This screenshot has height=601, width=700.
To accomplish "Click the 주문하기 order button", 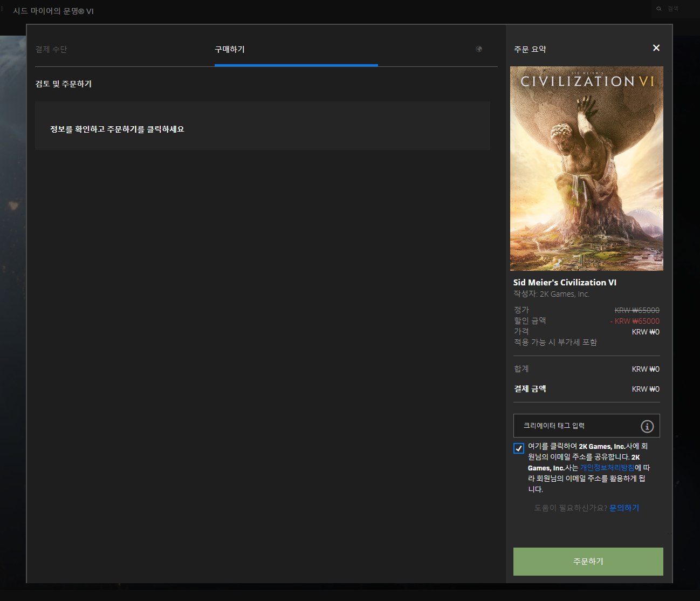I will click(x=588, y=562).
